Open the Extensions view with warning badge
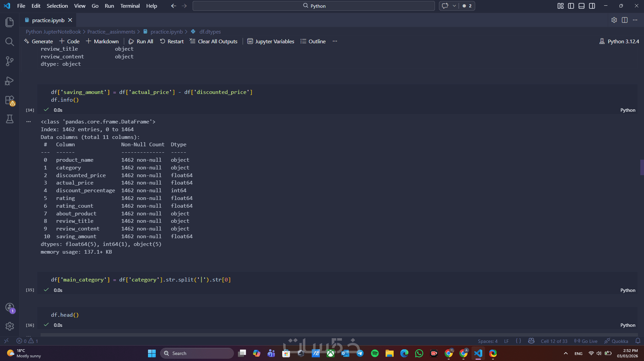Image resolution: width=644 pixels, height=361 pixels. point(9,100)
